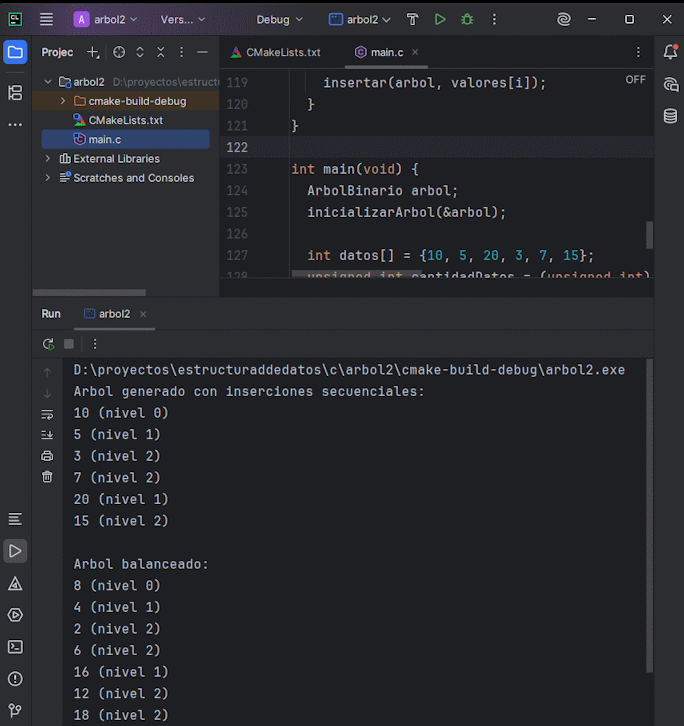Open the Database tool window

tap(670, 116)
